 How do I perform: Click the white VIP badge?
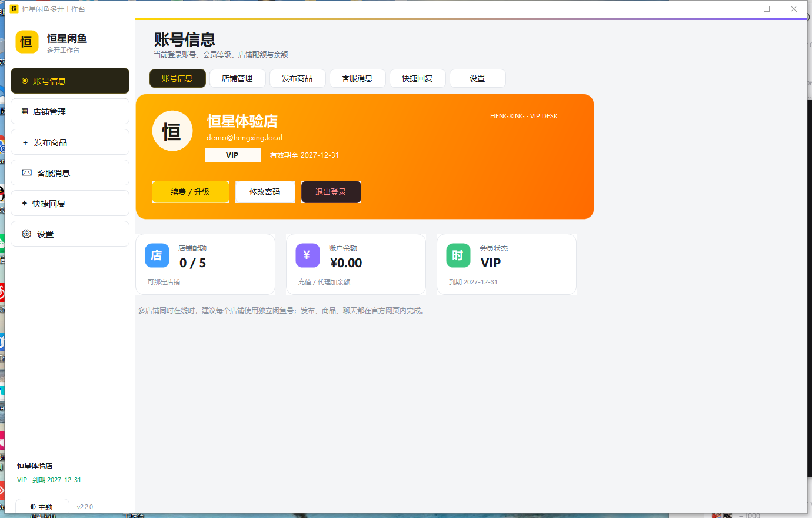pyautogui.click(x=233, y=155)
